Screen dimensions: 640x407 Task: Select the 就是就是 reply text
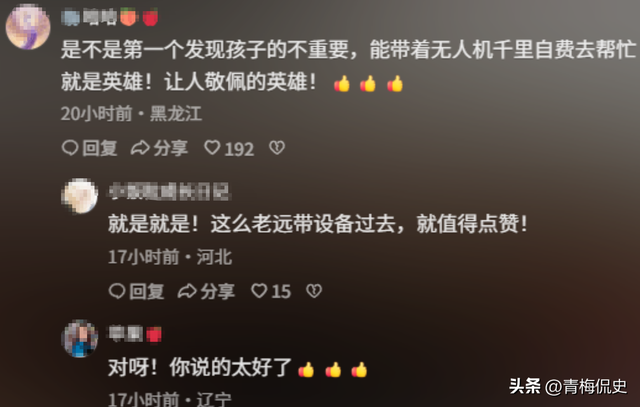(318, 224)
